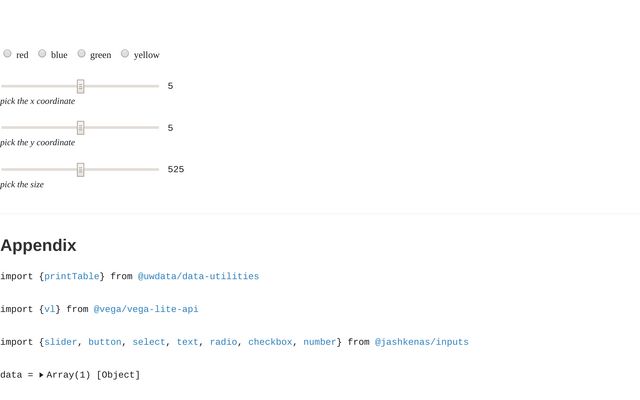Image resolution: width=640 pixels, height=400 pixels.
Task: Select the red radio option
Action: (x=7, y=53)
